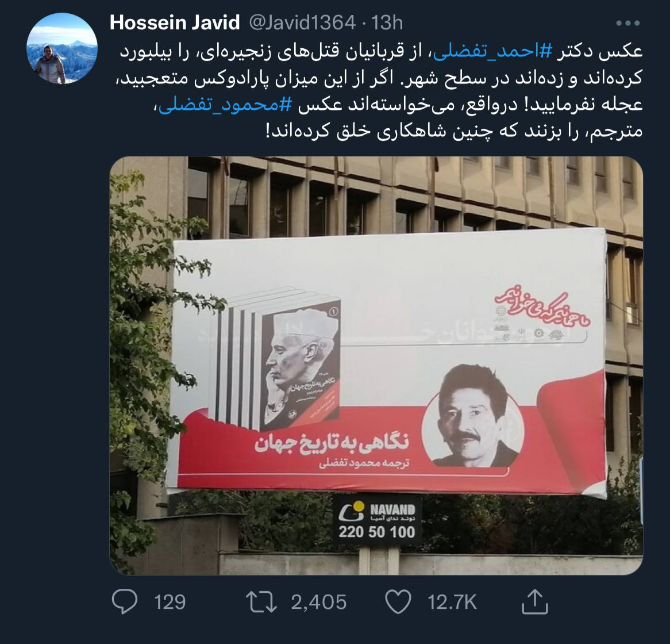Visit the @Javid1364 handle link

pos(302,22)
